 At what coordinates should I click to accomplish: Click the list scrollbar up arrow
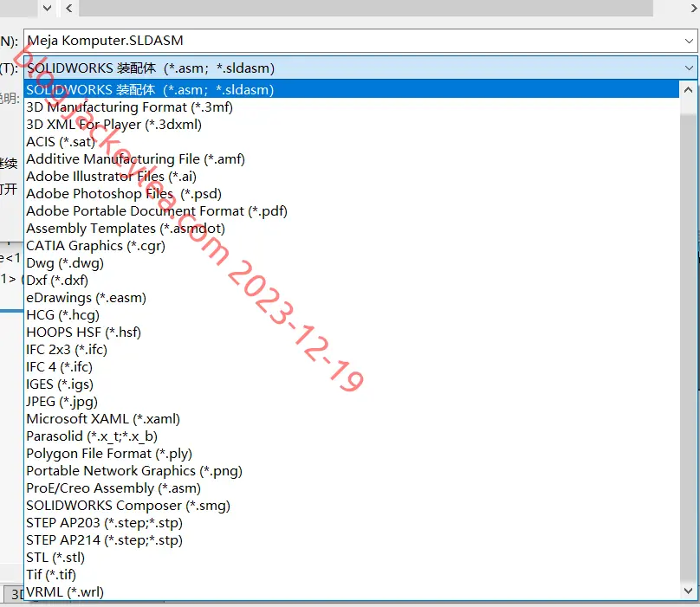click(x=689, y=90)
